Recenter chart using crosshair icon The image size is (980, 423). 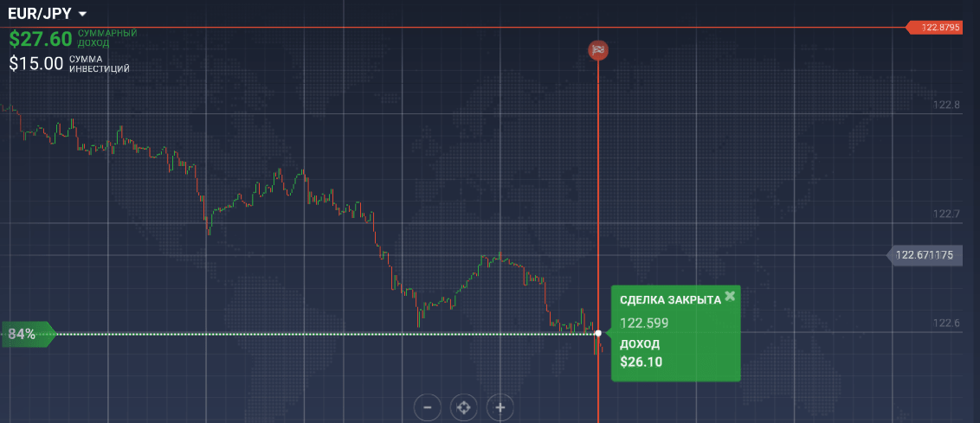click(x=463, y=407)
